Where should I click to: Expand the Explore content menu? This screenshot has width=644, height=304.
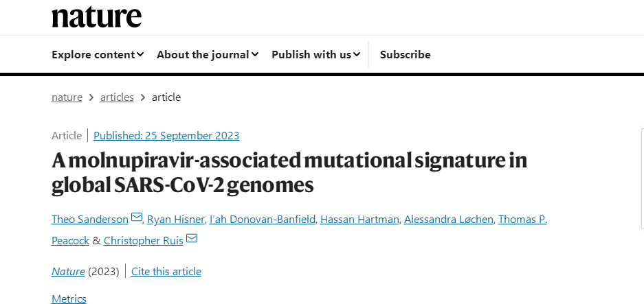pos(98,55)
